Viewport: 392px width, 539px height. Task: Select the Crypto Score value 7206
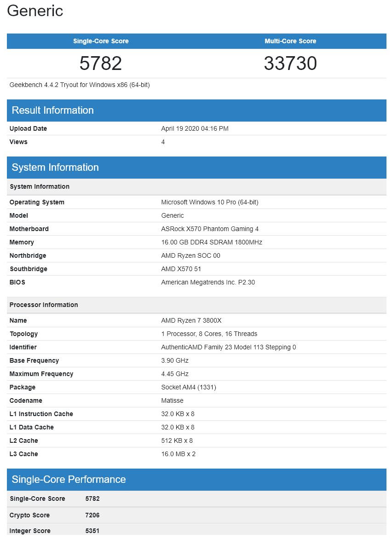point(92,516)
